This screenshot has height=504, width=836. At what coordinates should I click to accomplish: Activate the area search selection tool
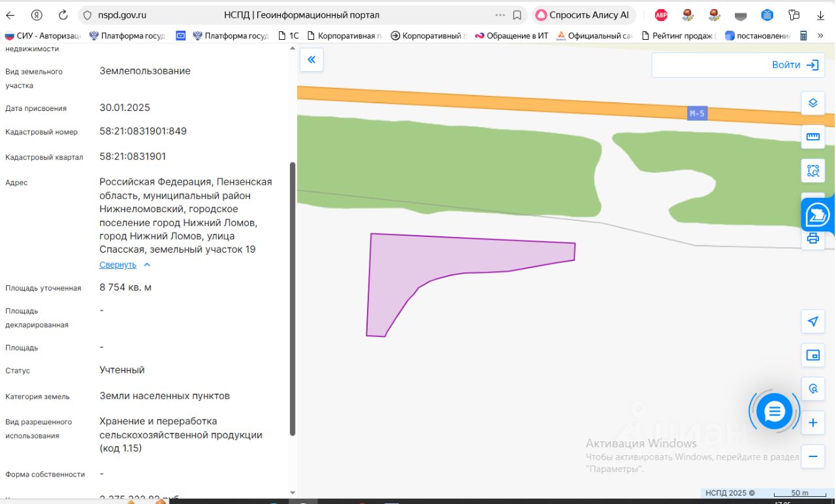pyautogui.click(x=813, y=171)
